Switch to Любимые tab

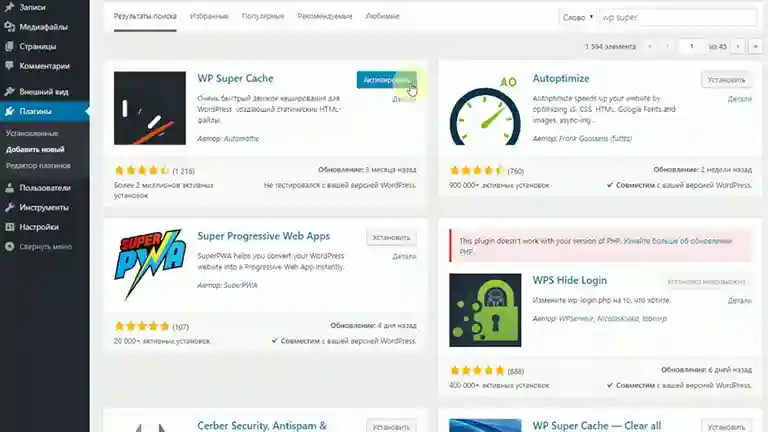coord(383,16)
